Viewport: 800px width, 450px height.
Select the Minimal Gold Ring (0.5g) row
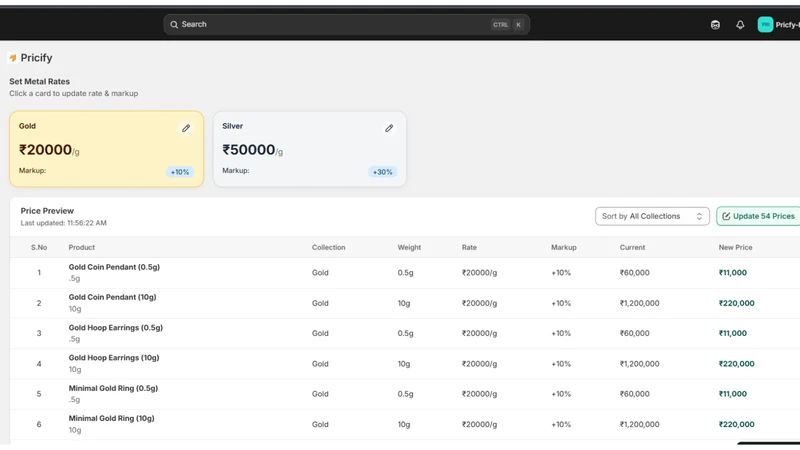pos(405,394)
